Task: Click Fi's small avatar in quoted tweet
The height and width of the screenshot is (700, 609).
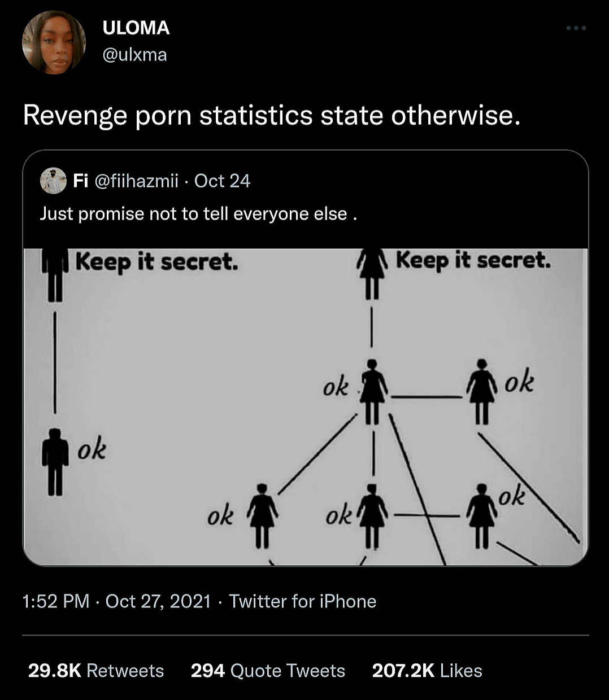Action: [x=53, y=181]
